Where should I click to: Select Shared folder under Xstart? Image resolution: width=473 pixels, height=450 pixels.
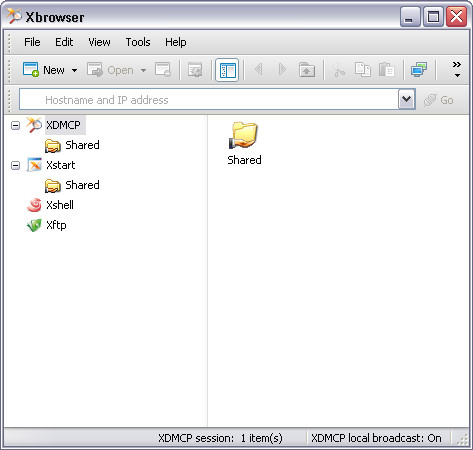click(82, 185)
